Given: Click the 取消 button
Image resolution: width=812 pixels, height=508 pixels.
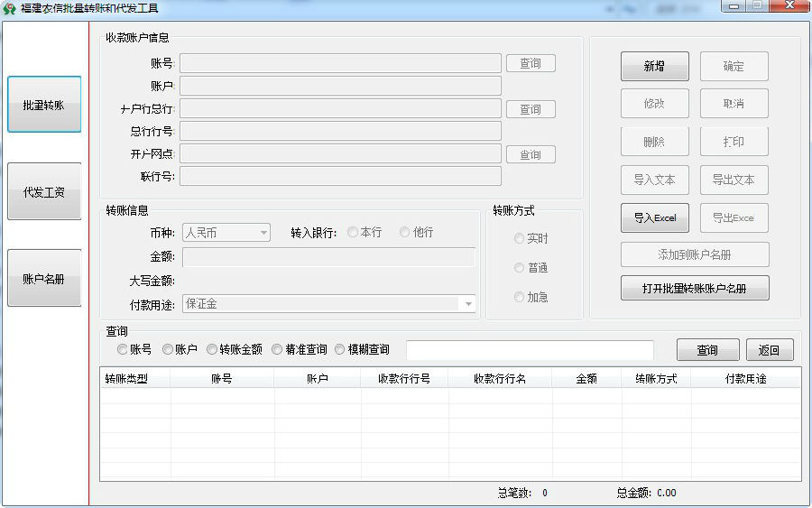Looking at the screenshot, I should [734, 104].
